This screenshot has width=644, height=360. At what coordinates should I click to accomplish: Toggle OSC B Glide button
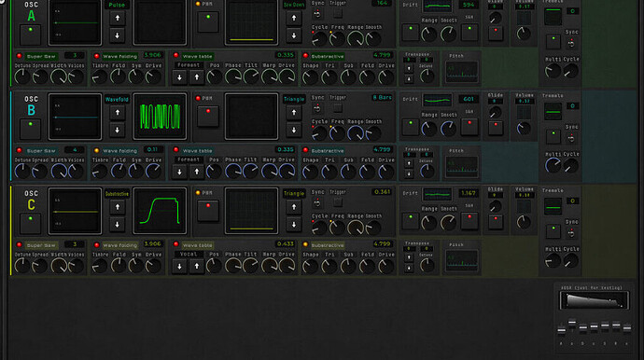(496, 128)
